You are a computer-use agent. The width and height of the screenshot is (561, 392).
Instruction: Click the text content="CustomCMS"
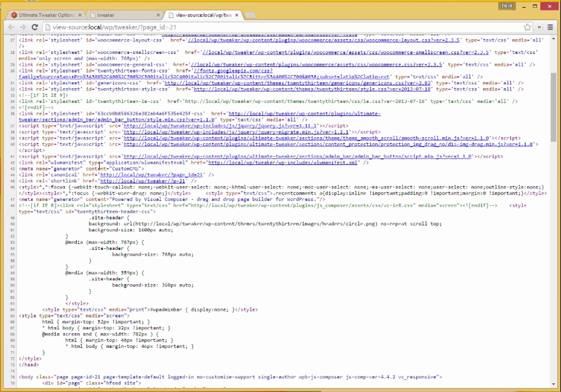coord(113,168)
